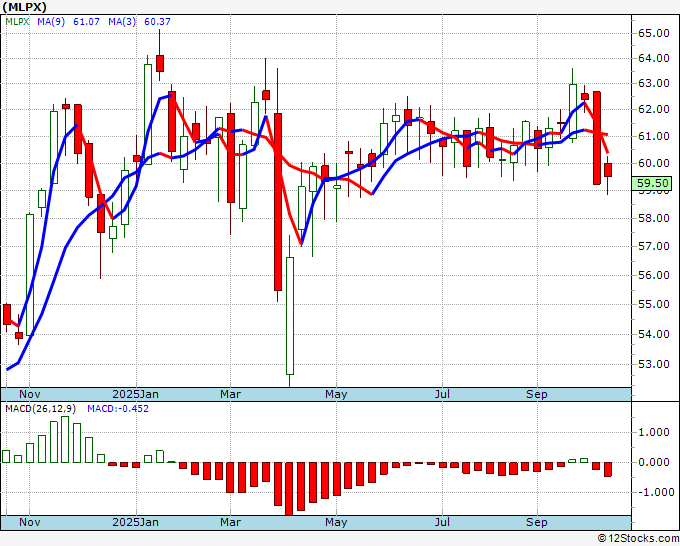
Task: Click 2025Jan on the MACD panel date axis
Action: tap(135, 522)
